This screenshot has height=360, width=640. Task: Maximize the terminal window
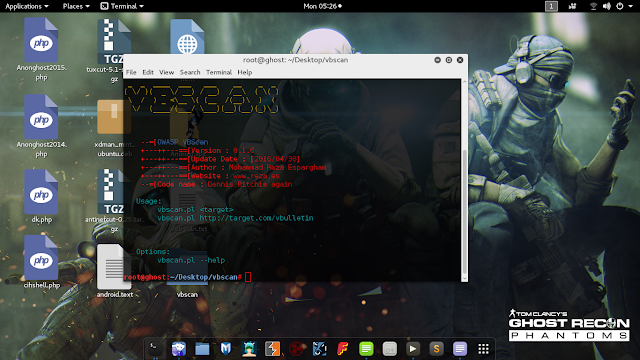(449, 60)
